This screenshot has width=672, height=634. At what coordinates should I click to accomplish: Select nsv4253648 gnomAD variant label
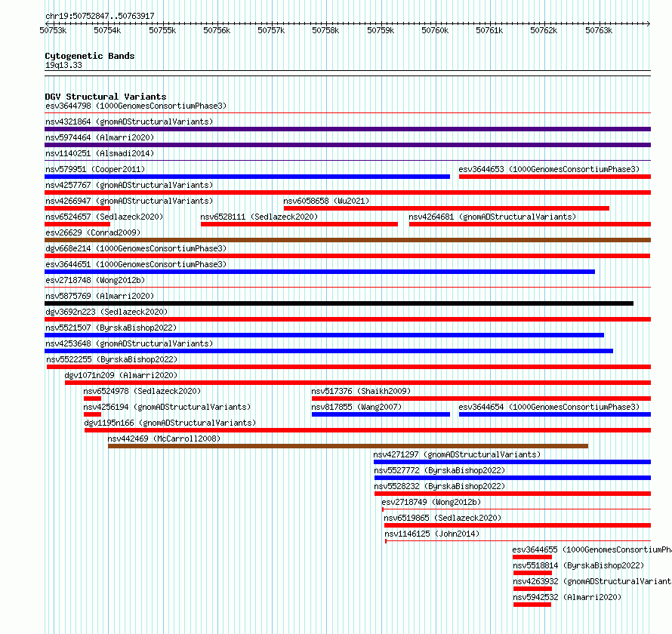click(129, 343)
